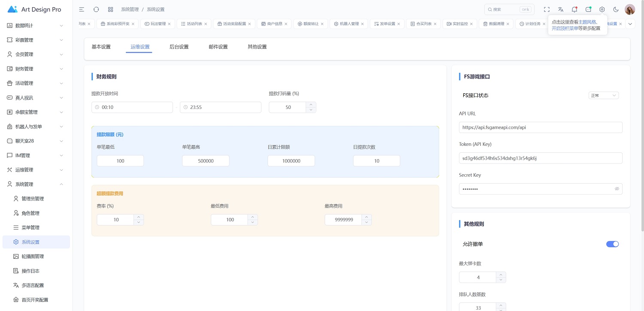Viewport: 644px width, 311px height.
Task: Switch to the 邮件设置 tab
Action: coord(218,47)
